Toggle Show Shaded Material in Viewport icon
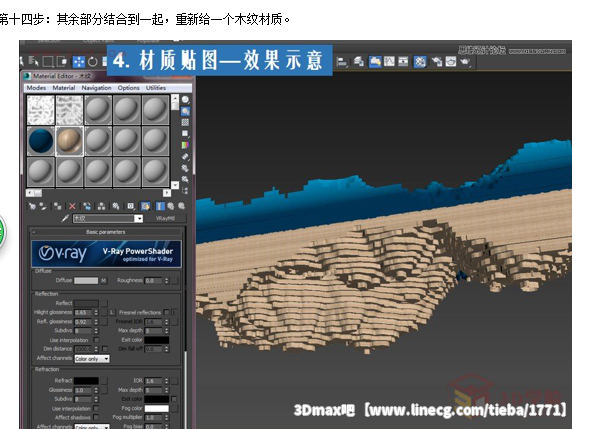Image resolution: width=606 pixels, height=429 pixels. point(145,206)
